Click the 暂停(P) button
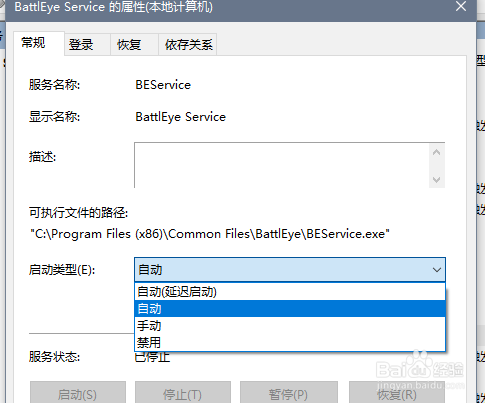 coord(289,394)
